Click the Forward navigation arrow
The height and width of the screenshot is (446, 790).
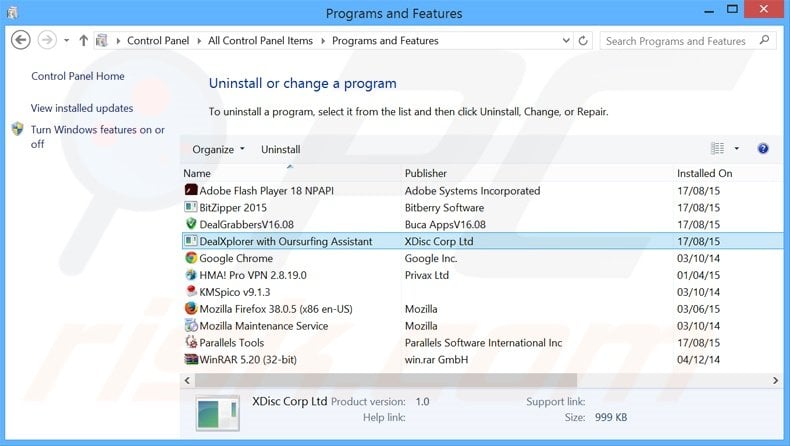point(47,40)
